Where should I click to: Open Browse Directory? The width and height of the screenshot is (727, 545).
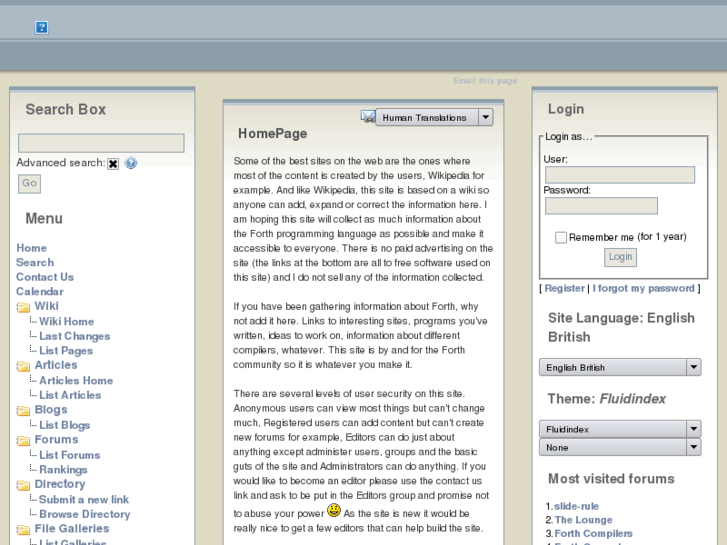coord(84,514)
